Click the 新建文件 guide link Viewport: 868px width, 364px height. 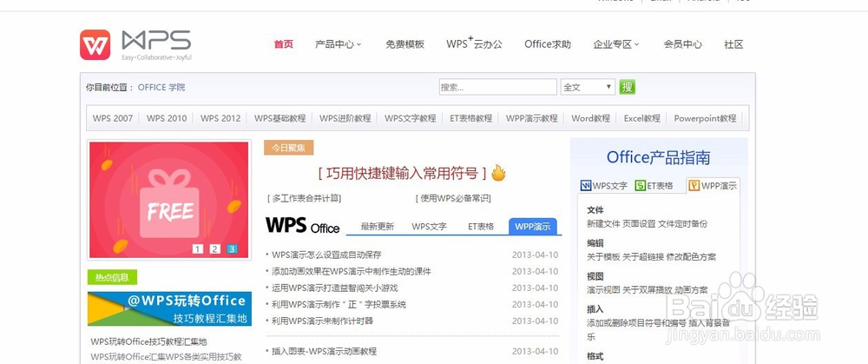tap(603, 224)
